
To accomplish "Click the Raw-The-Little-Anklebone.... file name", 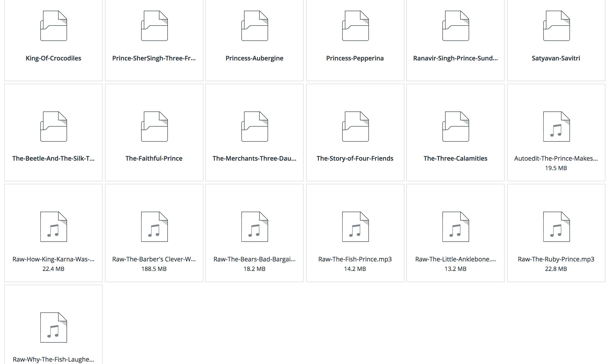I will click(455, 259).
